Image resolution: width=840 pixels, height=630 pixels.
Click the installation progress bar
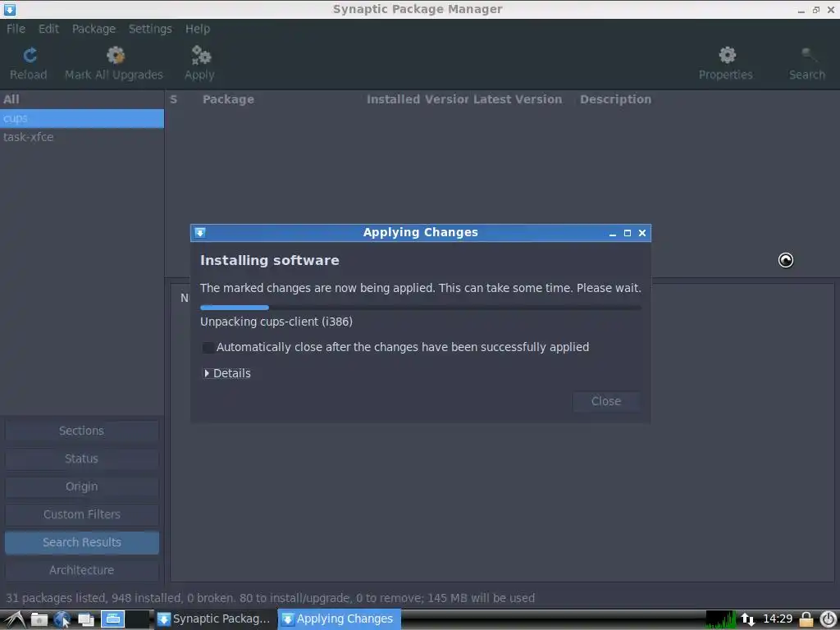coord(421,308)
